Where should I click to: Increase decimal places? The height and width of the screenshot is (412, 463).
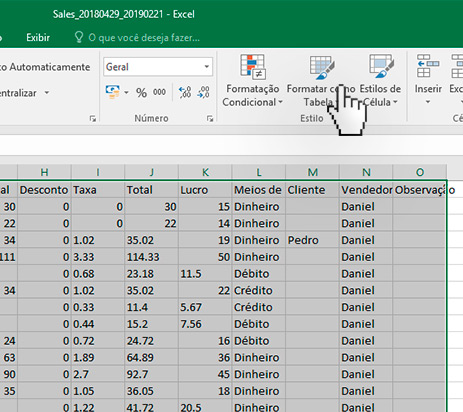pyautogui.click(x=185, y=92)
